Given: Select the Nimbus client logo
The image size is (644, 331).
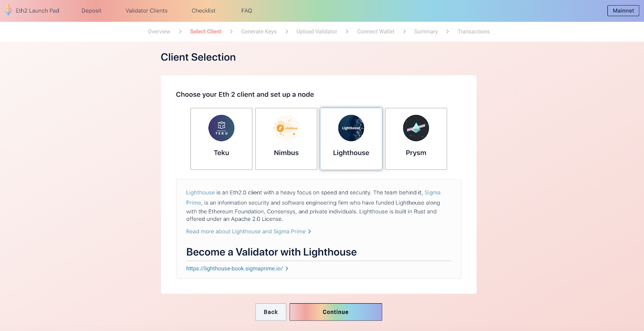Looking at the screenshot, I should [286, 128].
